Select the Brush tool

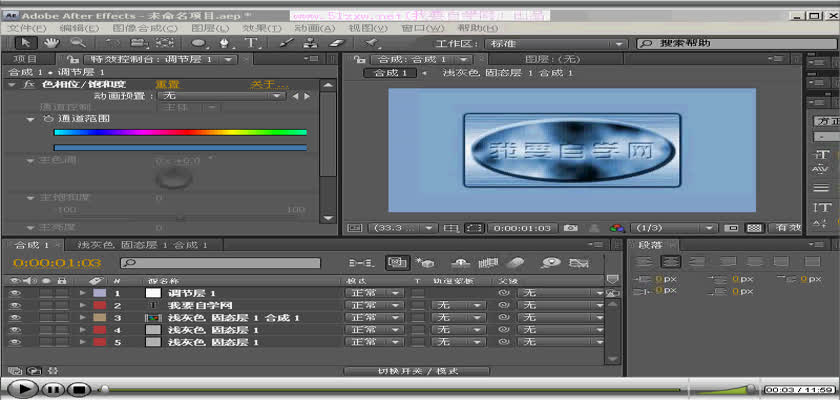[287, 43]
